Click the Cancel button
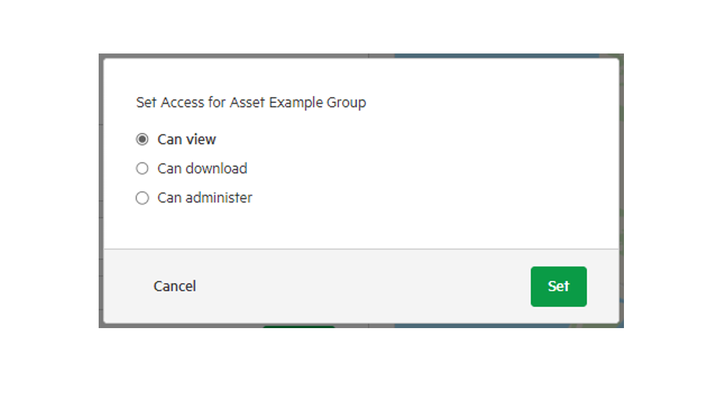 (174, 286)
